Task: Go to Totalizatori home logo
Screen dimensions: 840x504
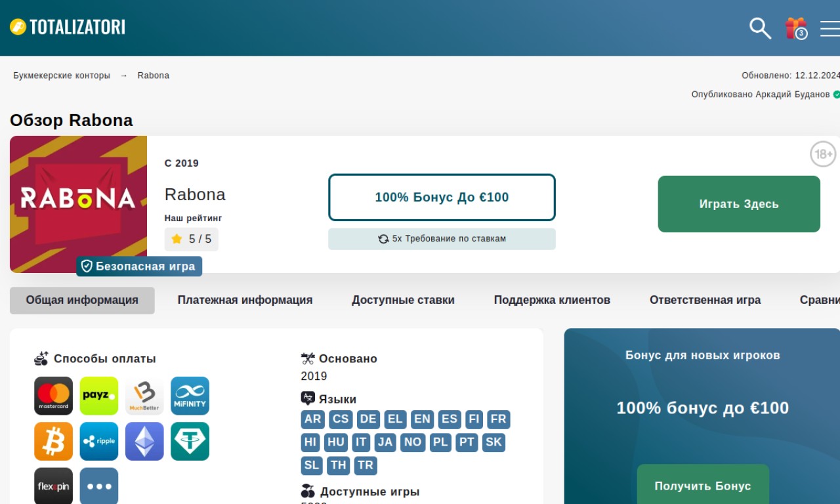Action: (67, 27)
